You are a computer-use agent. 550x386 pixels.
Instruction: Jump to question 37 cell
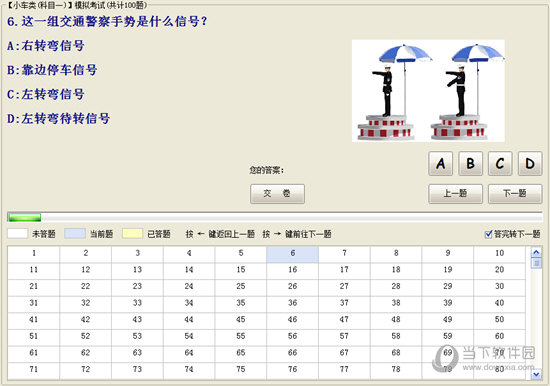[x=344, y=304]
